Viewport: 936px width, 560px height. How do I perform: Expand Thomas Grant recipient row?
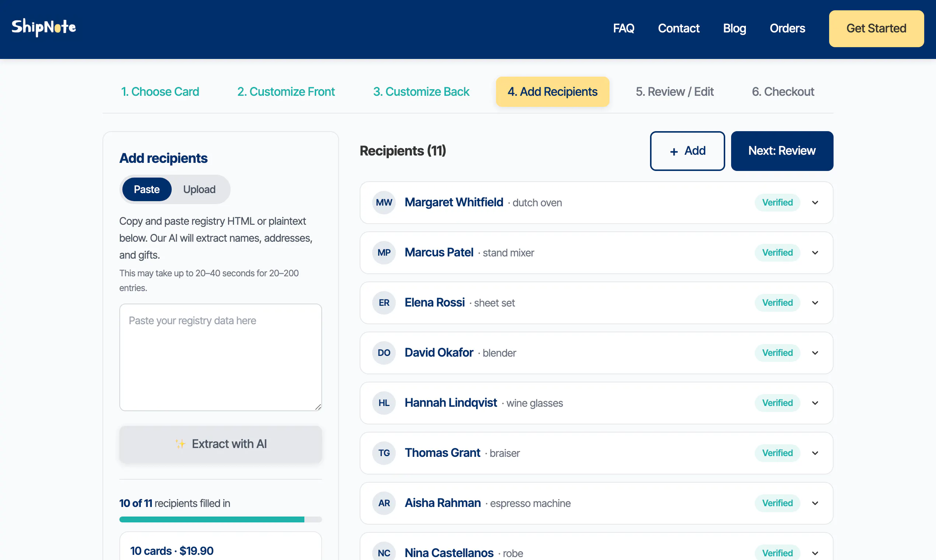click(x=815, y=453)
